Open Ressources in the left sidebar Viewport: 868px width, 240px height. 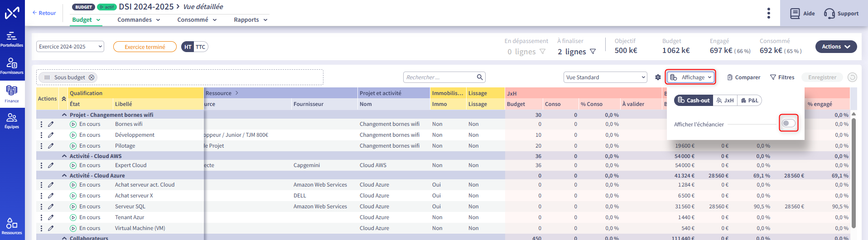coord(12,226)
